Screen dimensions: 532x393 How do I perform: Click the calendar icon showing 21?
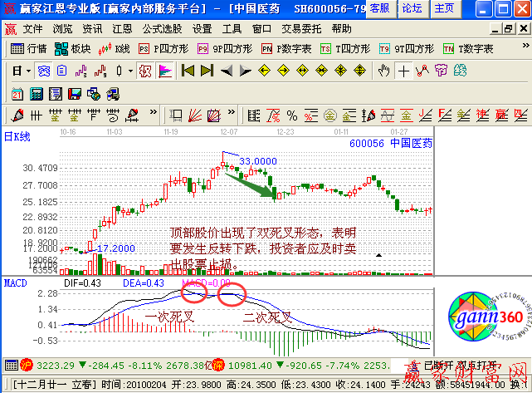click(x=17, y=91)
